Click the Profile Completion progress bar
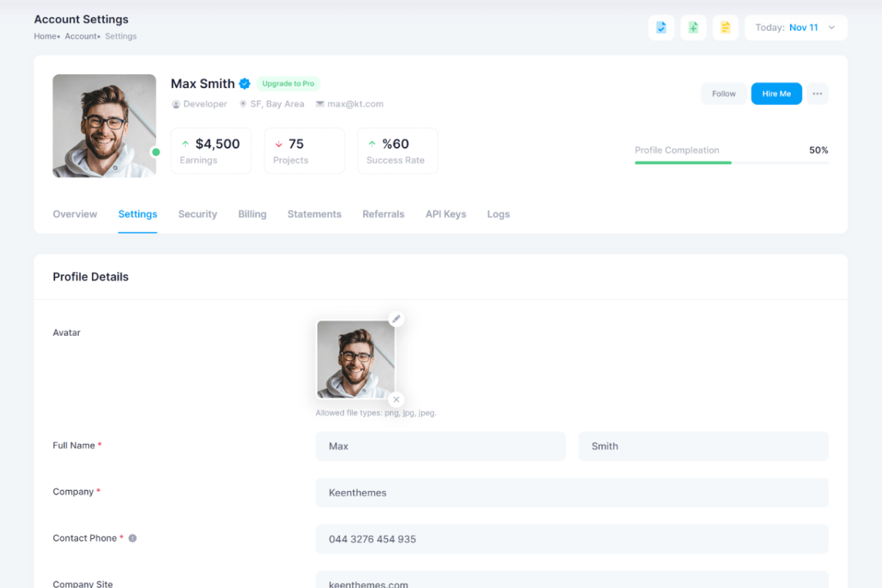This screenshot has width=882, height=588. 731,162
